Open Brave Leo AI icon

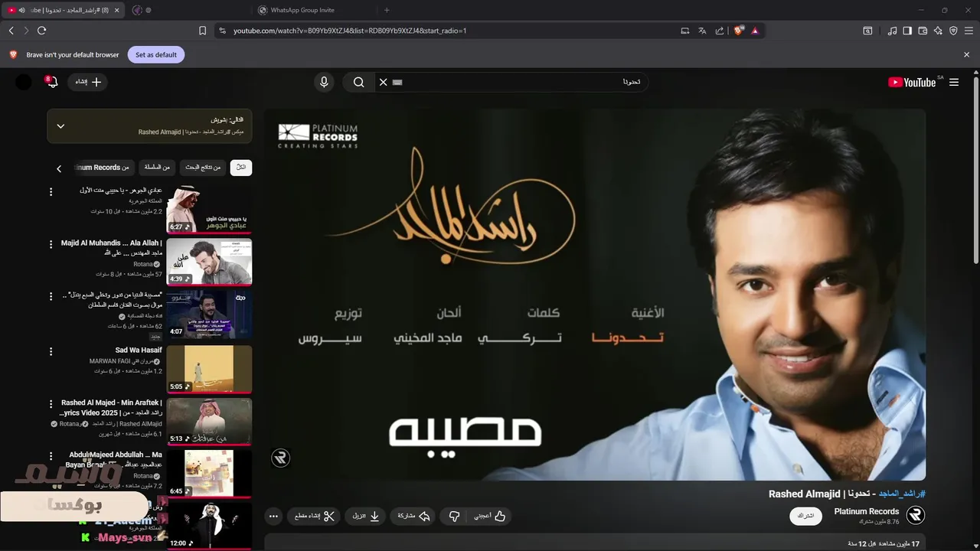(x=938, y=31)
